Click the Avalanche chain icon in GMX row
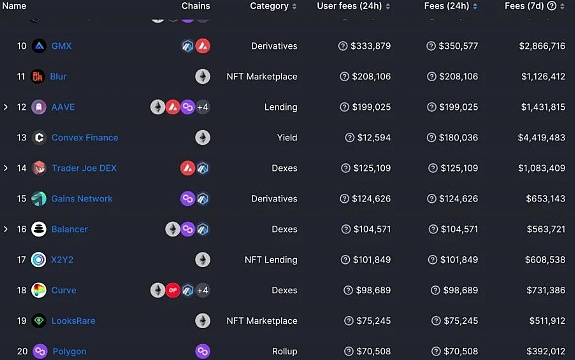This screenshot has width=575, height=360. [203, 46]
